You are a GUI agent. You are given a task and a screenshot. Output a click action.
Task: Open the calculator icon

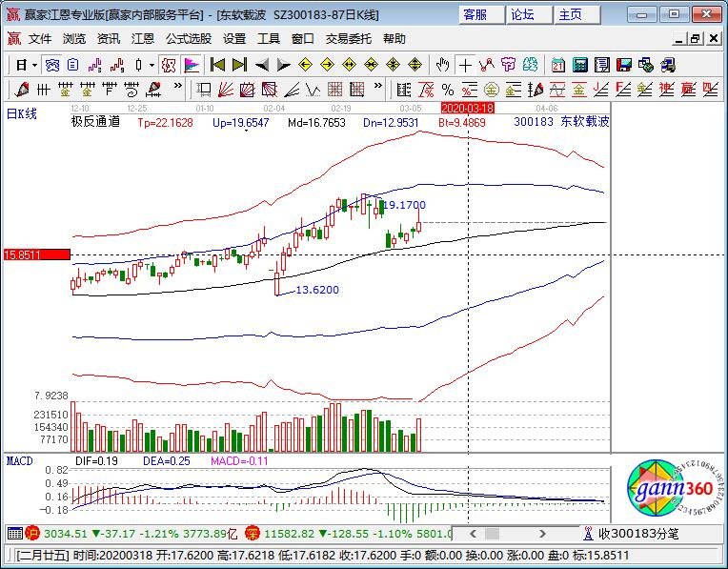tap(580, 65)
